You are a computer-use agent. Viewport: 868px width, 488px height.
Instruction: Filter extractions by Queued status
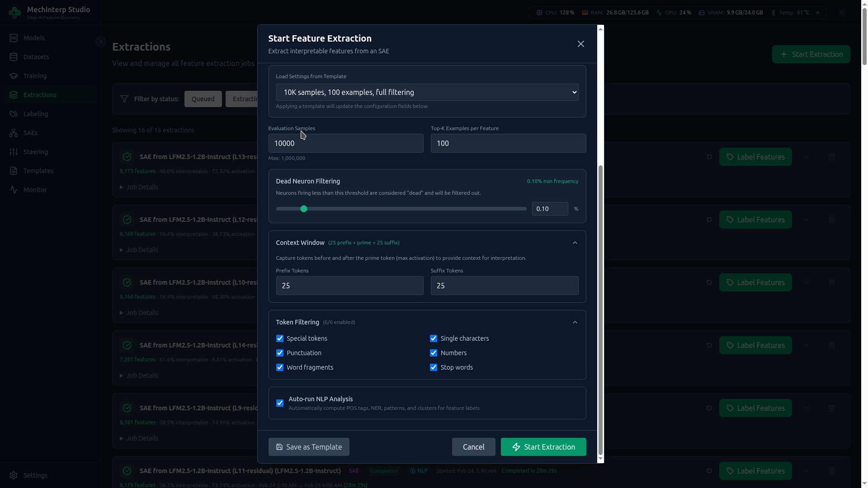[x=203, y=99]
